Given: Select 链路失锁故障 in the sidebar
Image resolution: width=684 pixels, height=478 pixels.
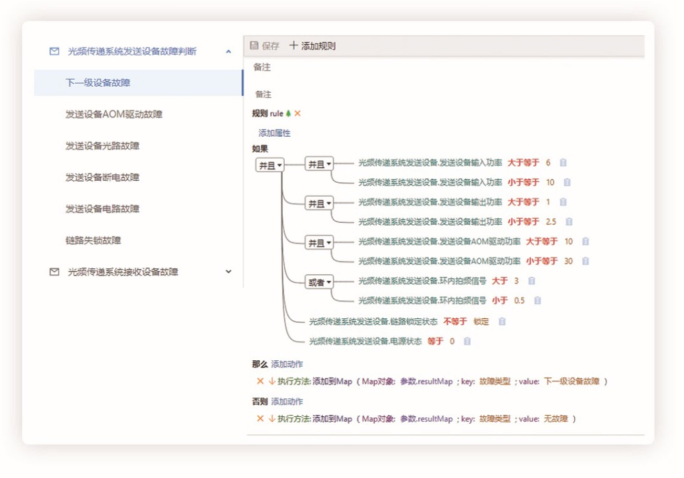Looking at the screenshot, I should (93, 240).
